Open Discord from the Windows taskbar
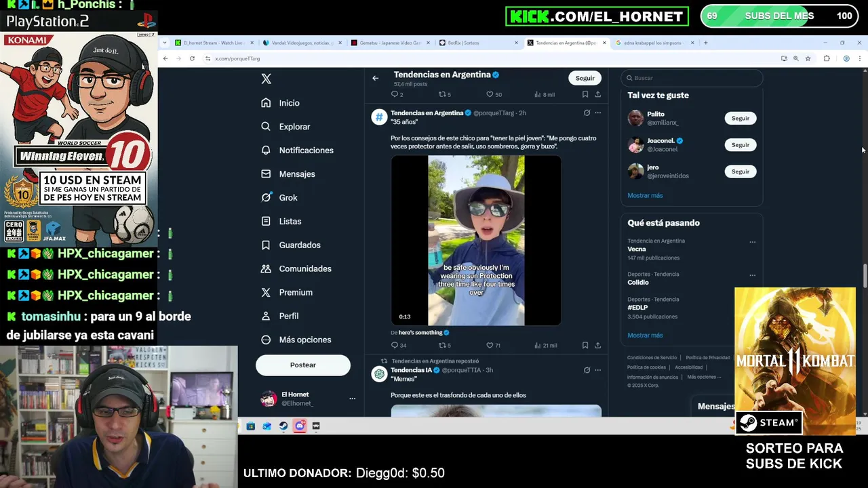This screenshot has width=868, height=488. point(300,426)
